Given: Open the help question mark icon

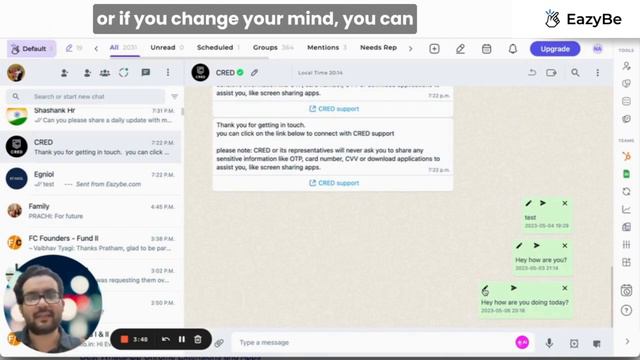Looking at the screenshot, I should pyautogui.click(x=627, y=311).
